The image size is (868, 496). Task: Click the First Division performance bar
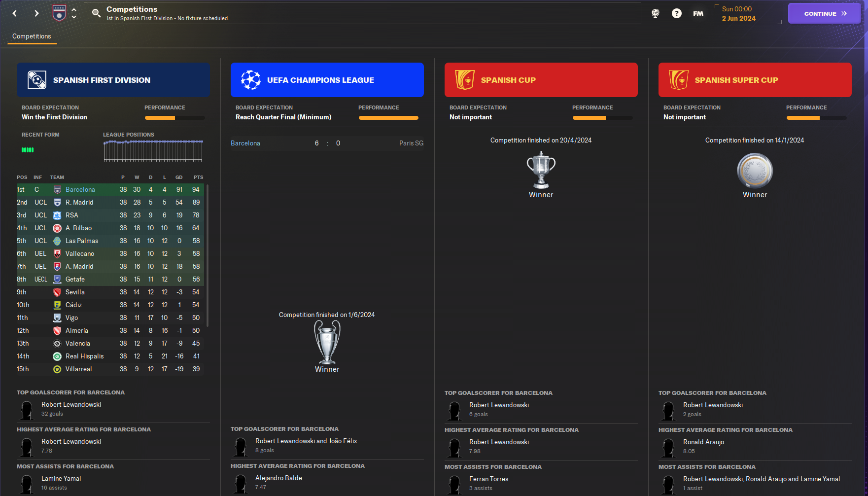tap(174, 118)
